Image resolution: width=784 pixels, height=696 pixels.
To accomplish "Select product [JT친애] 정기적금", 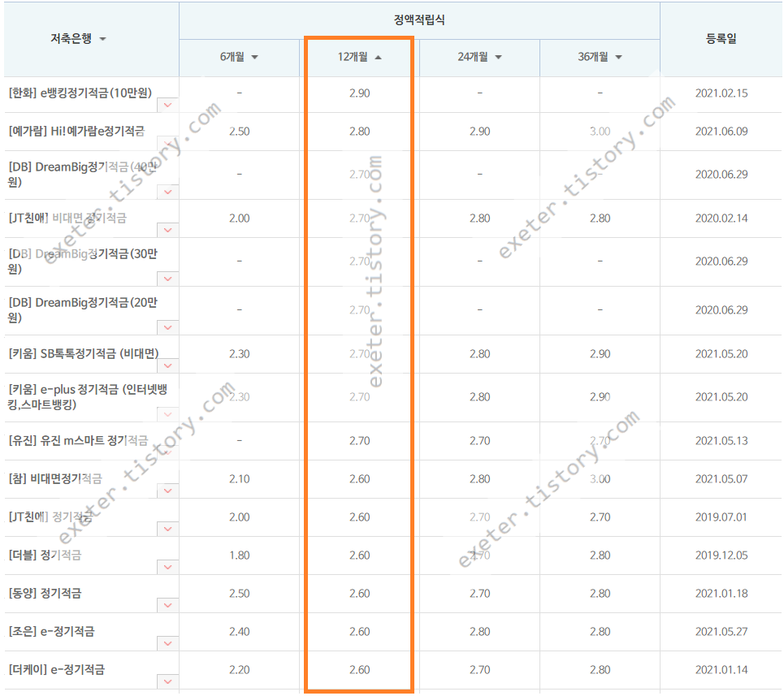I will [x=50, y=517].
